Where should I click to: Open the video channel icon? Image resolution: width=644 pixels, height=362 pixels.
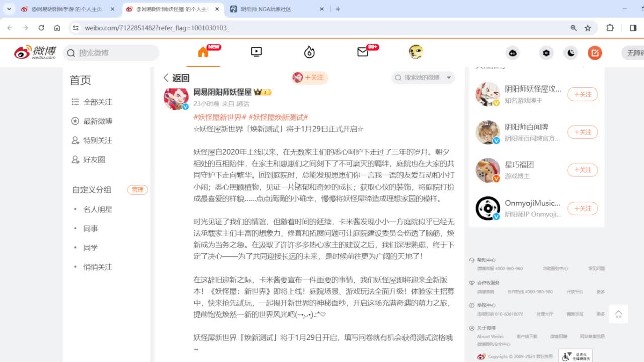tap(256, 52)
